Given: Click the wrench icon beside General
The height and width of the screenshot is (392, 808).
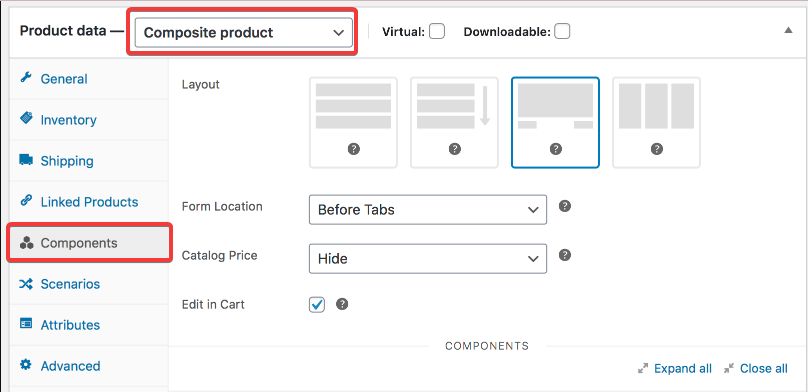Looking at the screenshot, I should pyautogui.click(x=26, y=78).
